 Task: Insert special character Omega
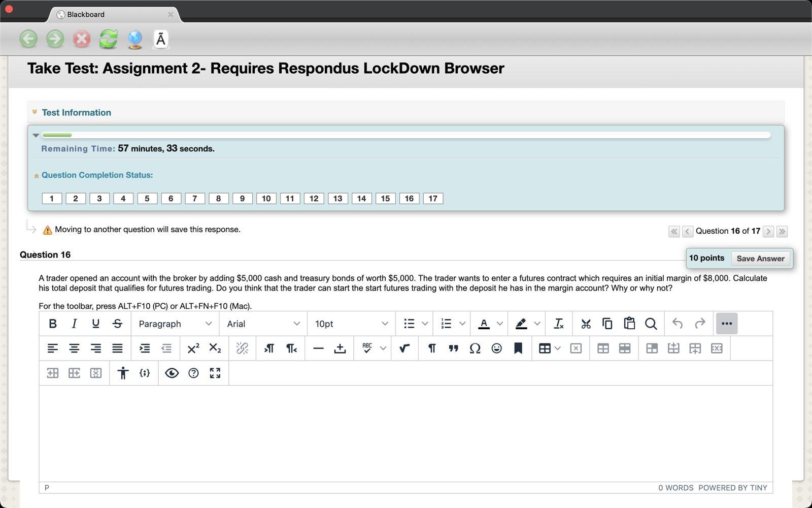475,348
